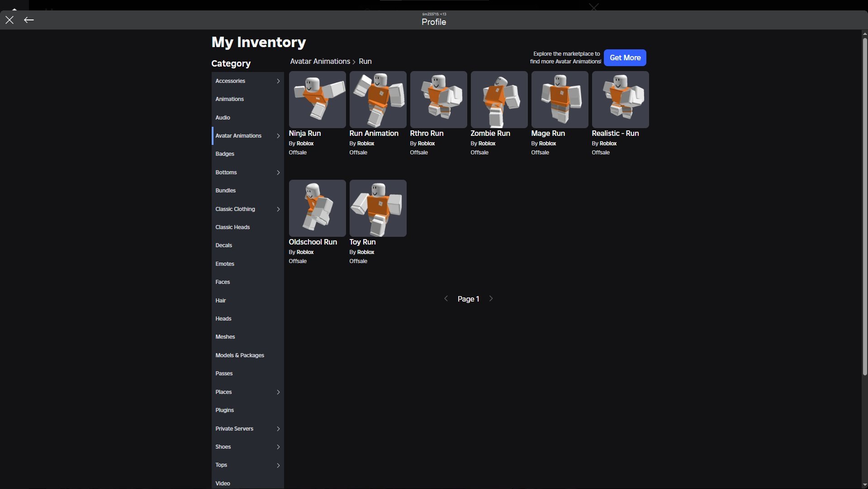Expand the Tops category chevron

[x=278, y=465]
